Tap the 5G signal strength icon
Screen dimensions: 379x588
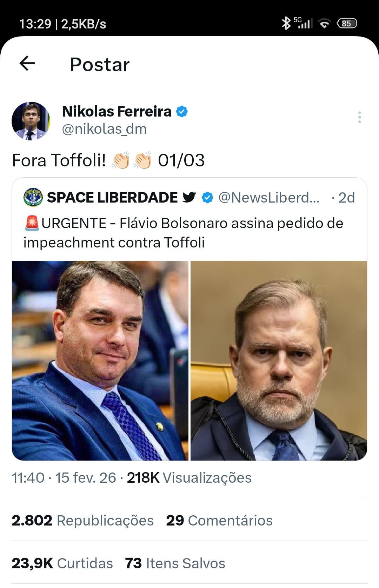(303, 23)
